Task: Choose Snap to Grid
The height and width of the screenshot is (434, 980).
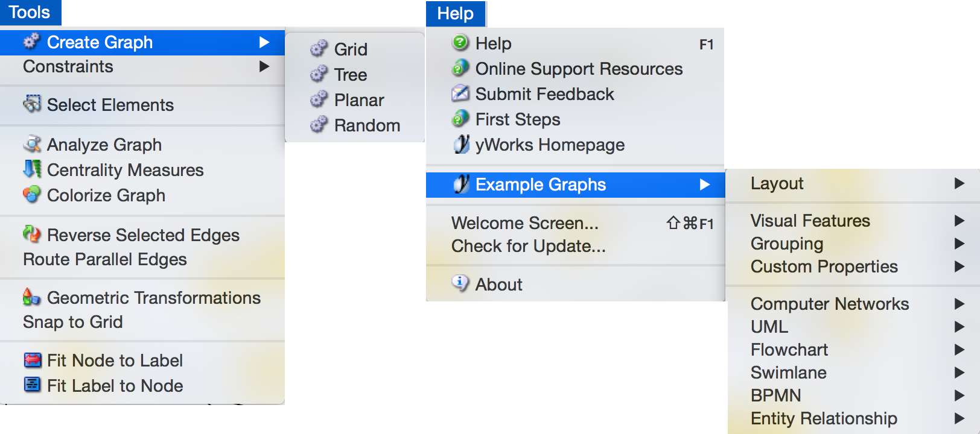Action: pyautogui.click(x=73, y=322)
